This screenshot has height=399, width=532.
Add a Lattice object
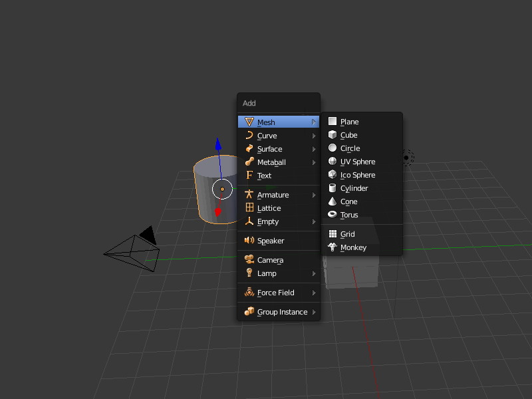coord(279,208)
